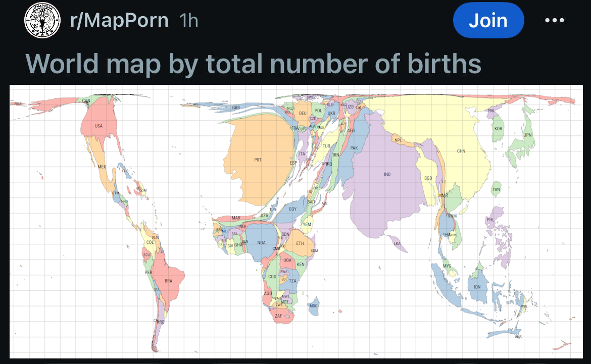This screenshot has width=591, height=364.
Task: Click the blue IDN label on the map
Action: (477, 287)
